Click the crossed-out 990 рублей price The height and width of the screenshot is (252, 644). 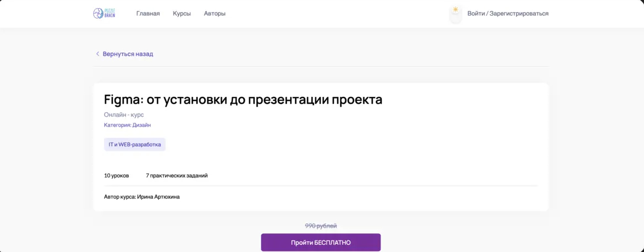pos(321,226)
